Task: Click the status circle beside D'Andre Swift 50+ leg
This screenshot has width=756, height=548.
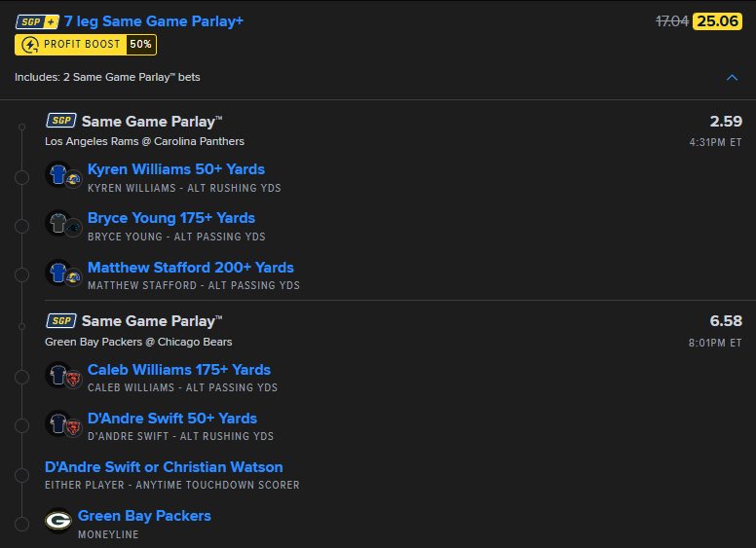Action: [x=21, y=425]
